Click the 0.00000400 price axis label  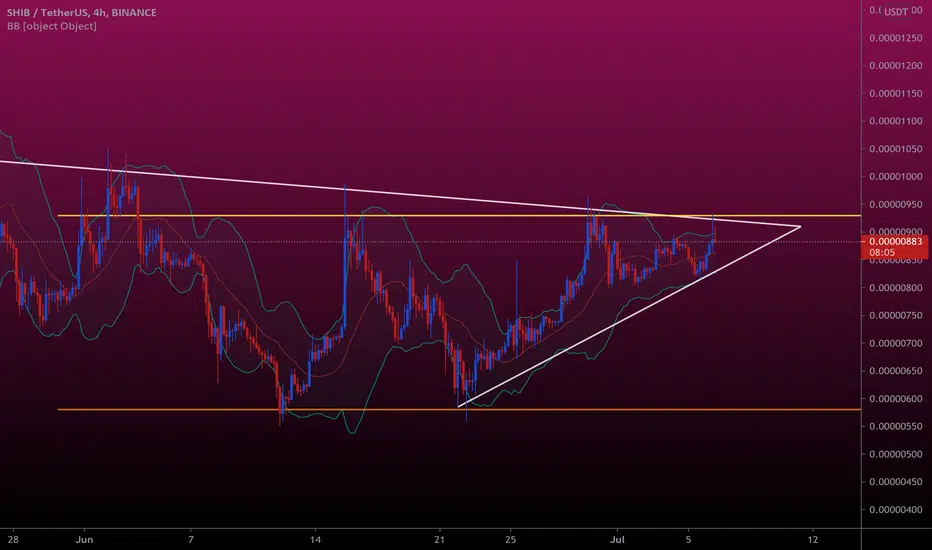tap(896, 510)
